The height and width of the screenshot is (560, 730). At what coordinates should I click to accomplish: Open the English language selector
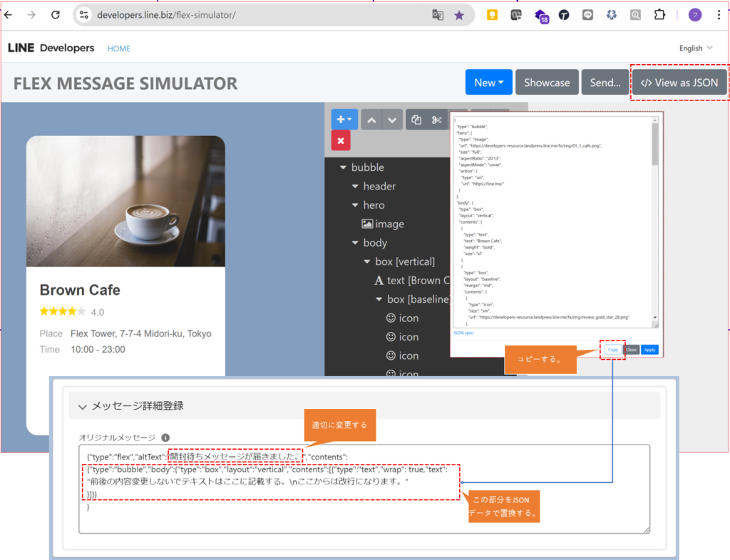696,48
